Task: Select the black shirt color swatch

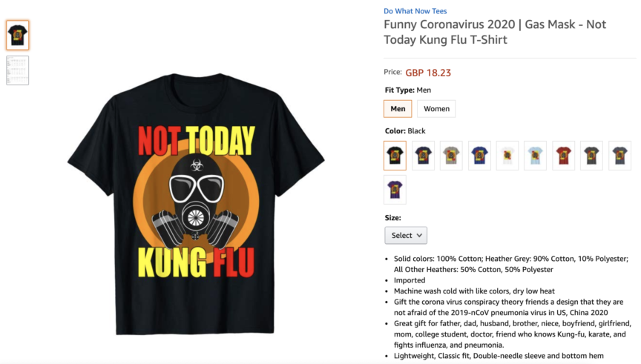Action: [395, 156]
